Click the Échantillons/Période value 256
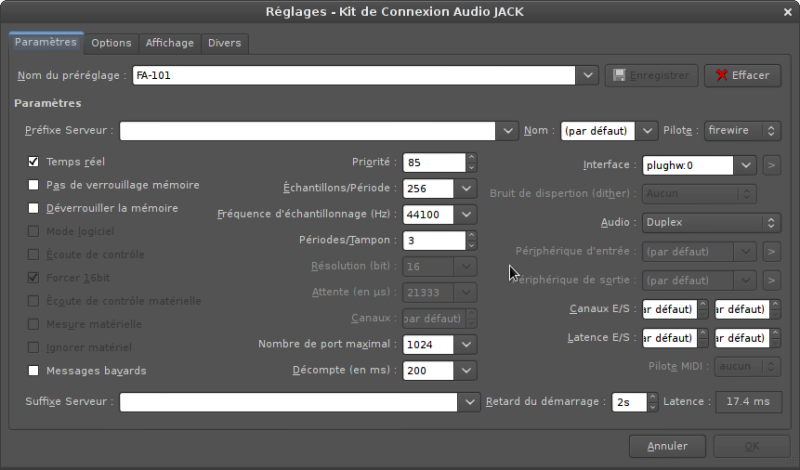Screen dimensions: 800x470 [x=428, y=188]
